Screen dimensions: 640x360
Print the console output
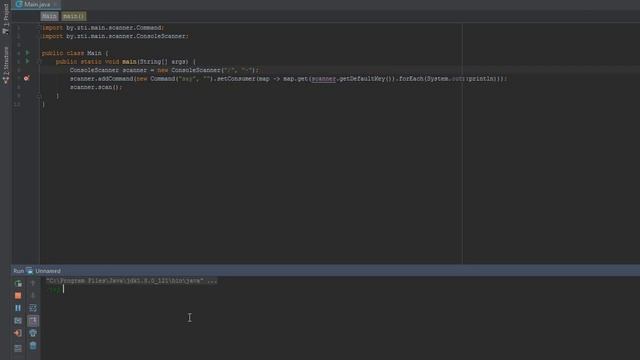33,333
